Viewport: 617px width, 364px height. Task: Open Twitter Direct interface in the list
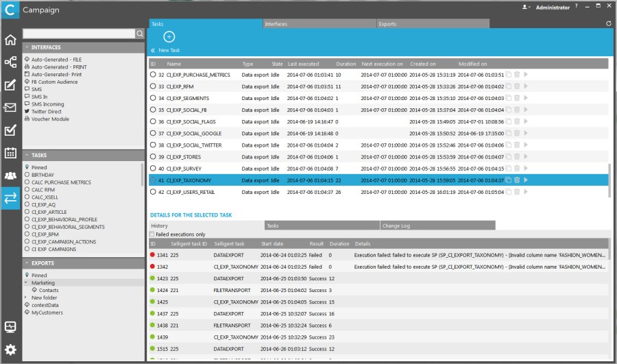coord(47,111)
